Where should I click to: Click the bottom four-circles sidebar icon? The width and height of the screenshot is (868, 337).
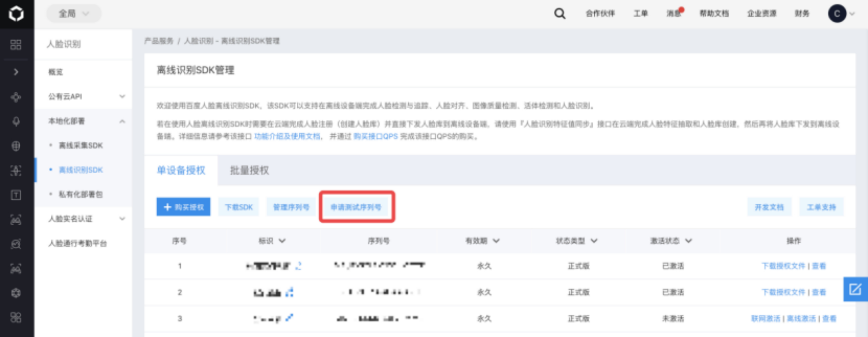tap(16, 317)
